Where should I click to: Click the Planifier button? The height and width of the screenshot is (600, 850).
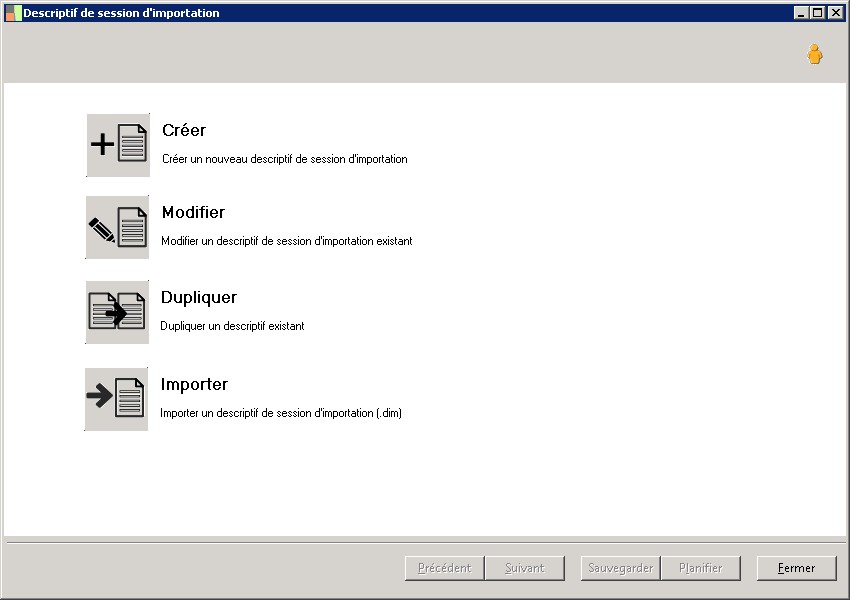point(700,568)
